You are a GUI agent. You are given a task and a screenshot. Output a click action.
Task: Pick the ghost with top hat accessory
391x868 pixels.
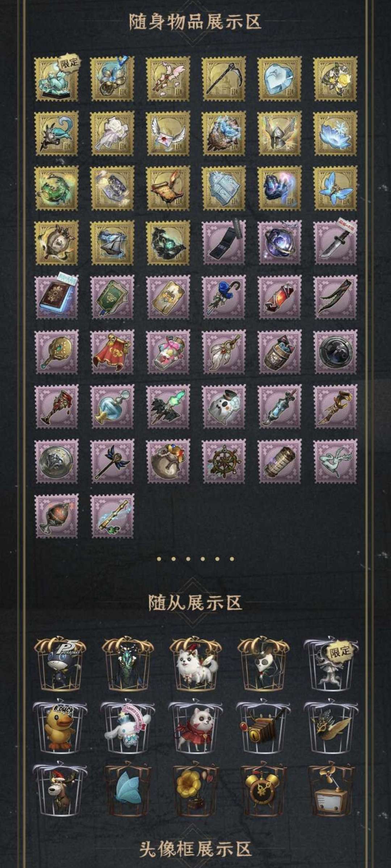pos(224,407)
